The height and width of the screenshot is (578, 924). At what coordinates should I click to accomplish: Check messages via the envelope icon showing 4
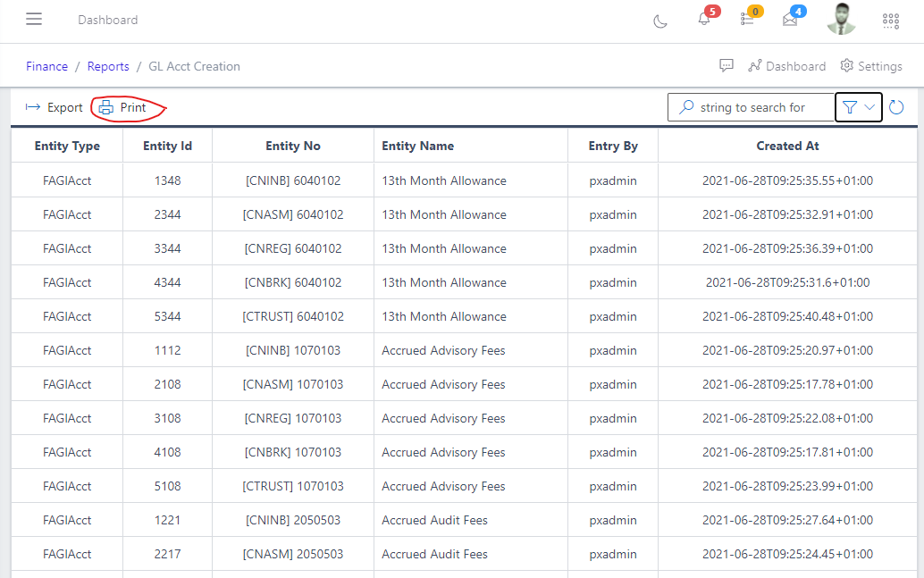(x=790, y=21)
